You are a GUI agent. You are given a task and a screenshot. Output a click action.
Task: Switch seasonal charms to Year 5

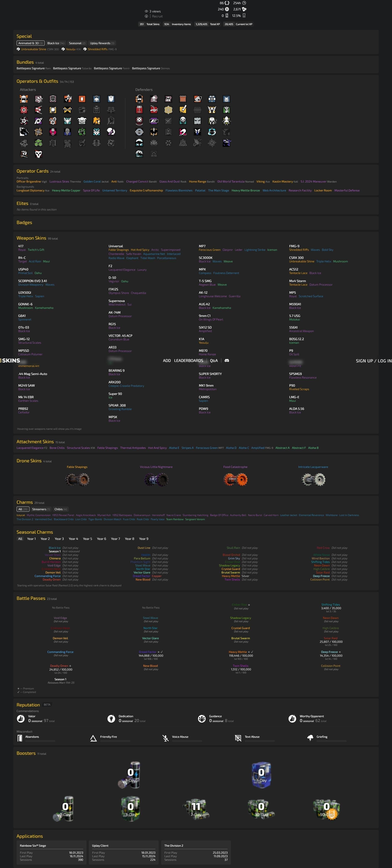pos(87,539)
